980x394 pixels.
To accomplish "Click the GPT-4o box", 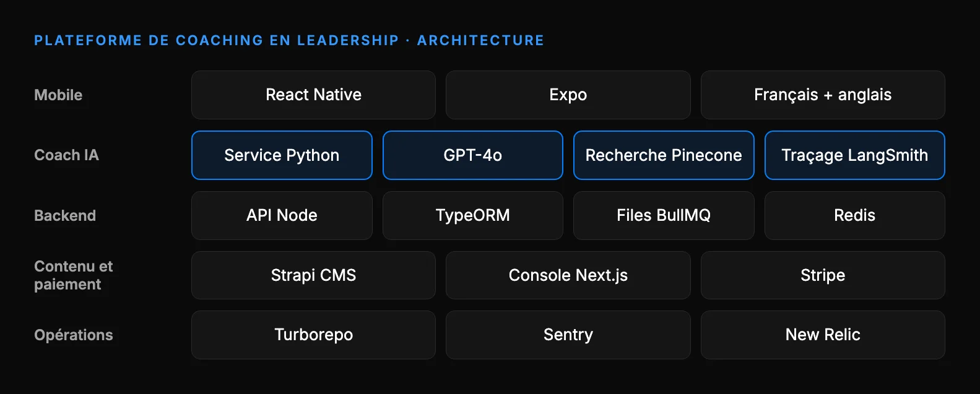I will coord(473,155).
